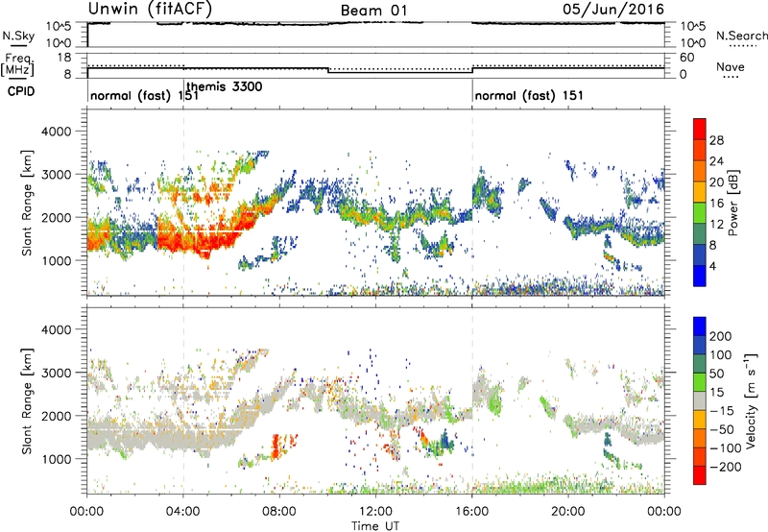
Task: Click the '20:00' time tick label
Action: point(568,512)
